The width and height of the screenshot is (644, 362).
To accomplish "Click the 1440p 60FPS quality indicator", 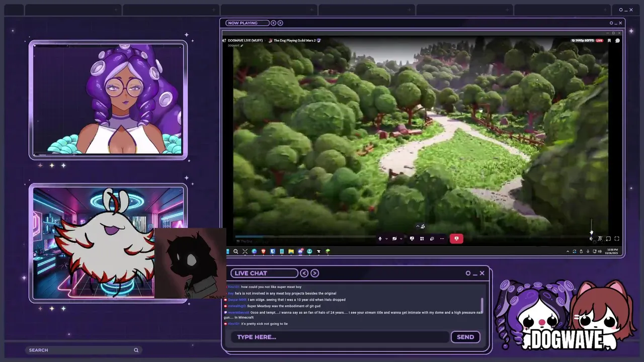I will coord(583,40).
